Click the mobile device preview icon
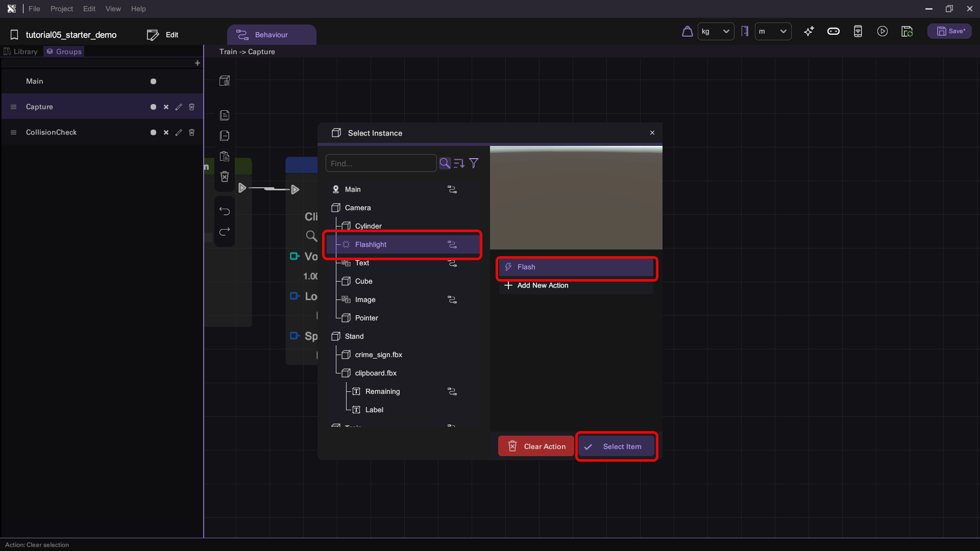980x551 pixels. (858, 31)
